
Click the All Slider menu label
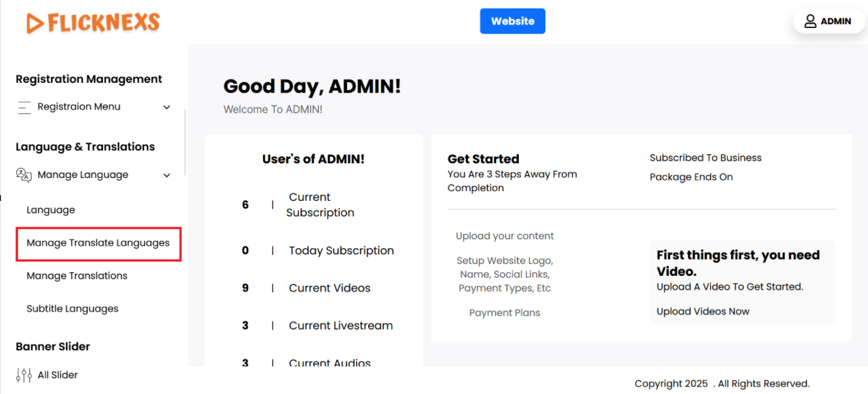(57, 375)
